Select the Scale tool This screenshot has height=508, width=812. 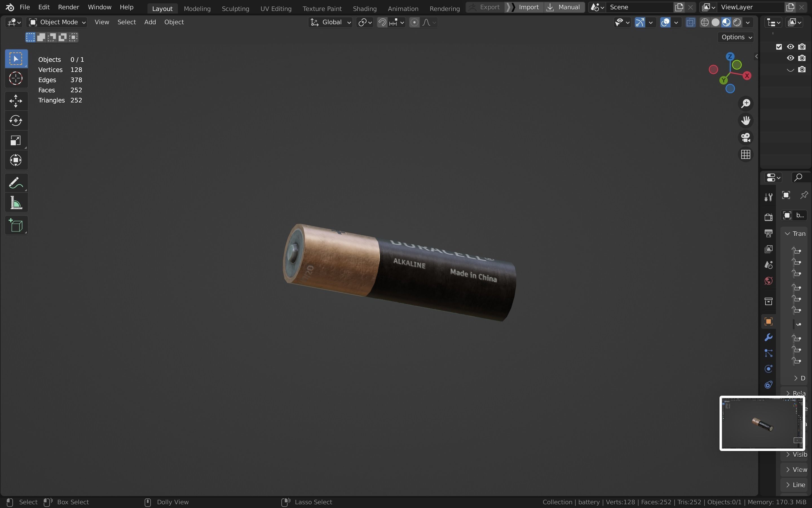coord(16,141)
